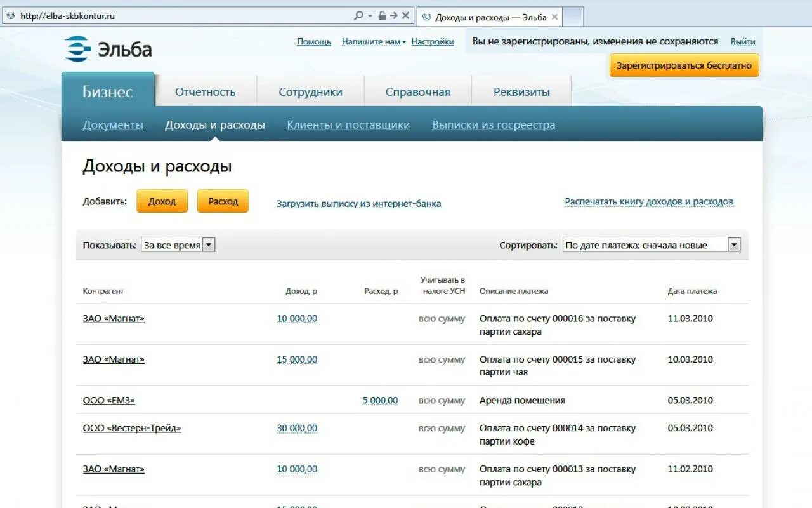
Task: Open contractor ООО «ЕМЗ»
Action: [x=108, y=401]
